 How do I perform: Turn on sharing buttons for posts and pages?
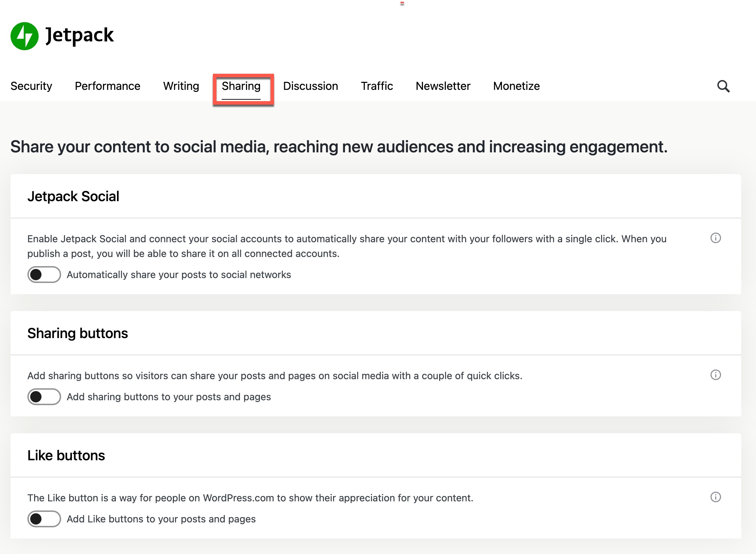tap(44, 397)
